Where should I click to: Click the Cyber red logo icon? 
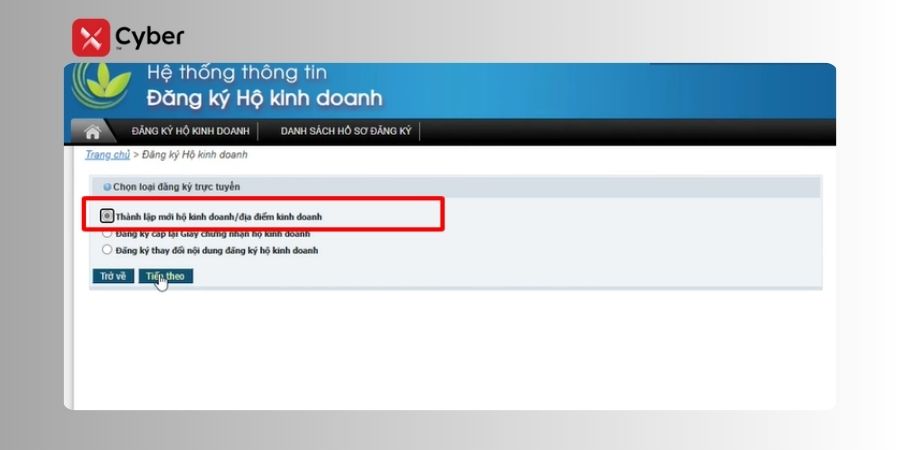91,37
